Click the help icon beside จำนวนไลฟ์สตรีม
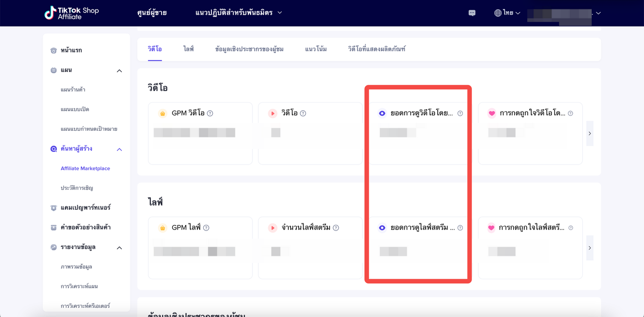This screenshot has height=317, width=644. pos(336,228)
